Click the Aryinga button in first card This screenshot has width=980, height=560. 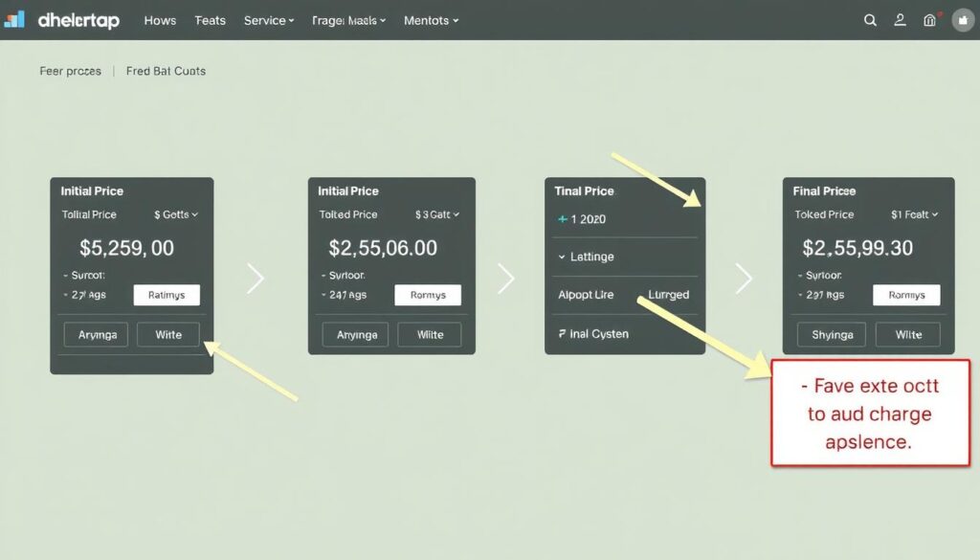(96, 334)
